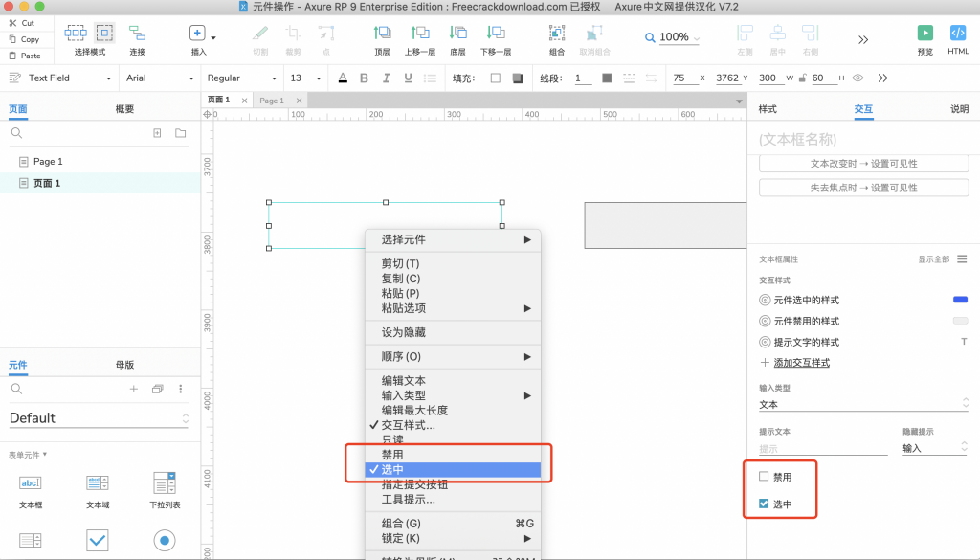Uncheck the 选中 checkbox in the properties panel
This screenshot has height=560, width=980.
click(x=764, y=504)
